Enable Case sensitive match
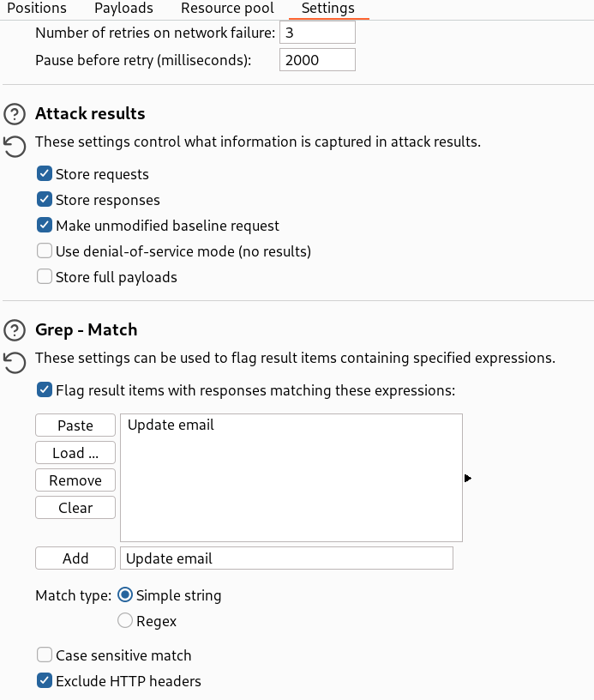This screenshot has height=700, width=594. click(x=45, y=654)
